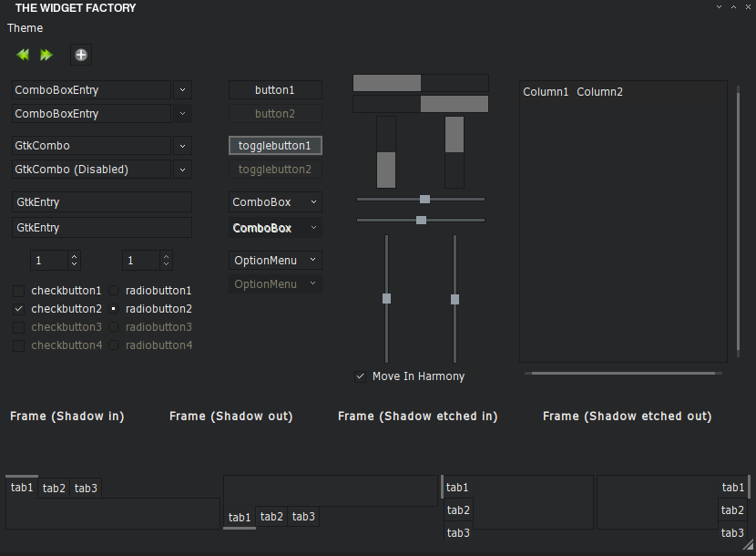Click button1

coord(275,89)
